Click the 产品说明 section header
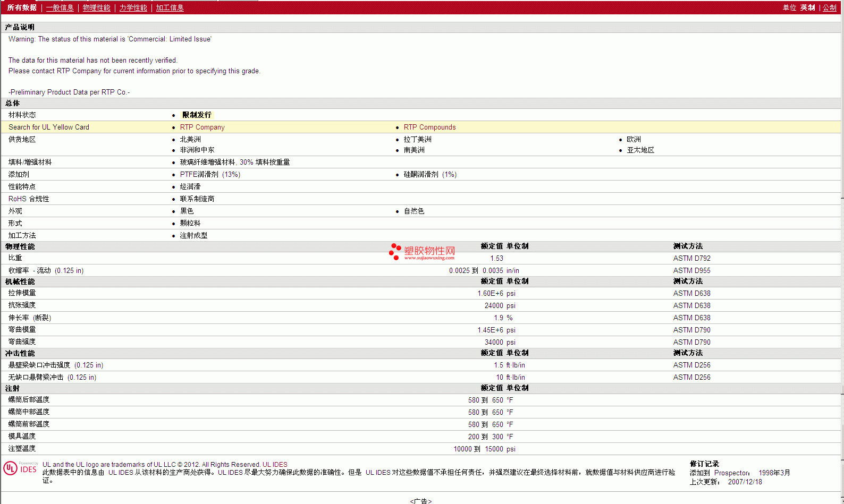The image size is (844, 504). tap(20, 27)
